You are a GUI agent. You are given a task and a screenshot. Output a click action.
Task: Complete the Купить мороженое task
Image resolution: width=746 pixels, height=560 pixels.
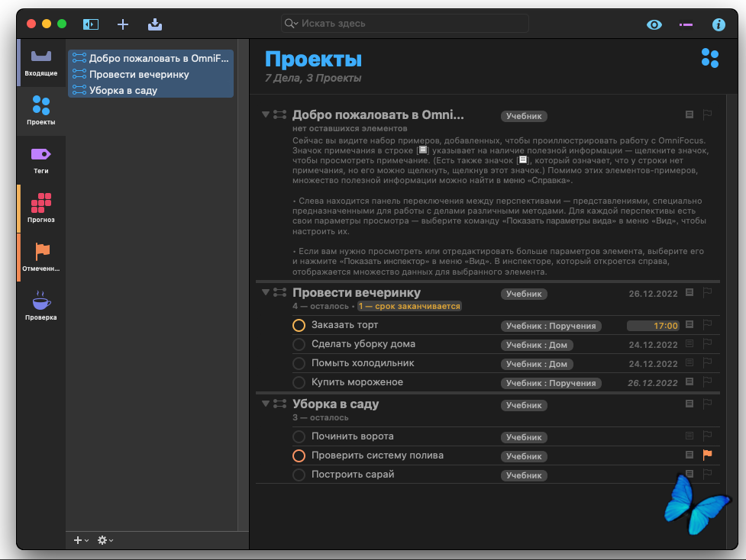pos(299,382)
